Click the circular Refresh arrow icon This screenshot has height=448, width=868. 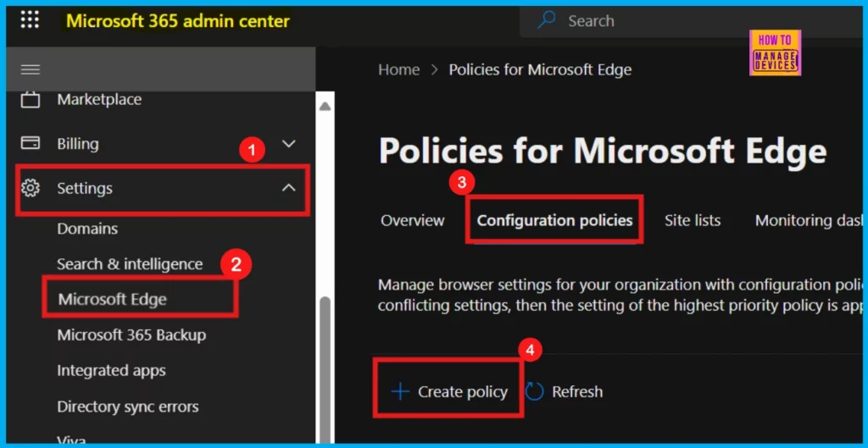point(535,391)
